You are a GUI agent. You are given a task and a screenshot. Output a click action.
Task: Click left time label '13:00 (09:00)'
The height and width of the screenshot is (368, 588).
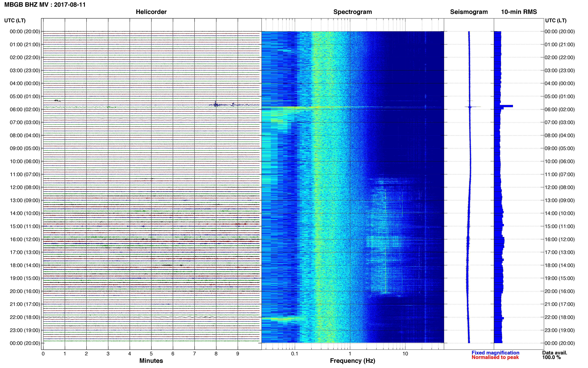pos(25,200)
